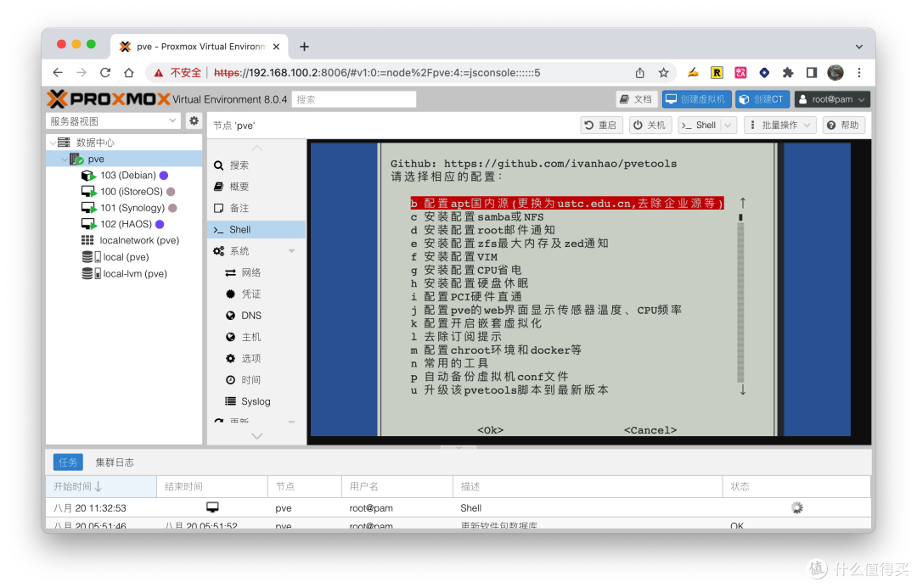Select localnetwork (pve) item
The width and height of the screenshot is (917, 588).
coord(131,240)
